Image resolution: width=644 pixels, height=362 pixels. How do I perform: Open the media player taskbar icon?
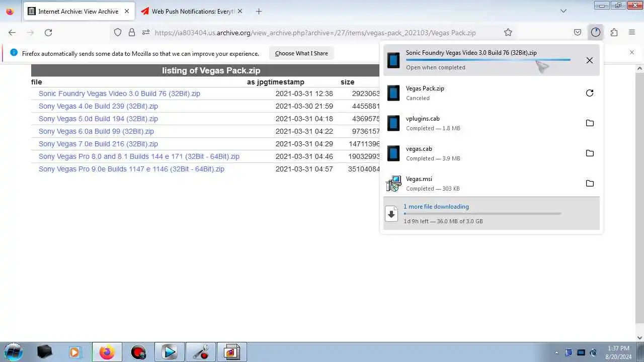(x=75, y=352)
